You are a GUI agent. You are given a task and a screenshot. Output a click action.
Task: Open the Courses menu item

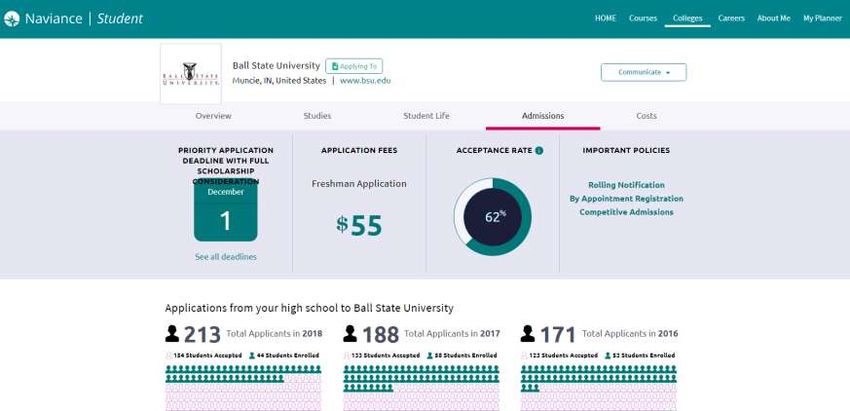pyautogui.click(x=643, y=18)
